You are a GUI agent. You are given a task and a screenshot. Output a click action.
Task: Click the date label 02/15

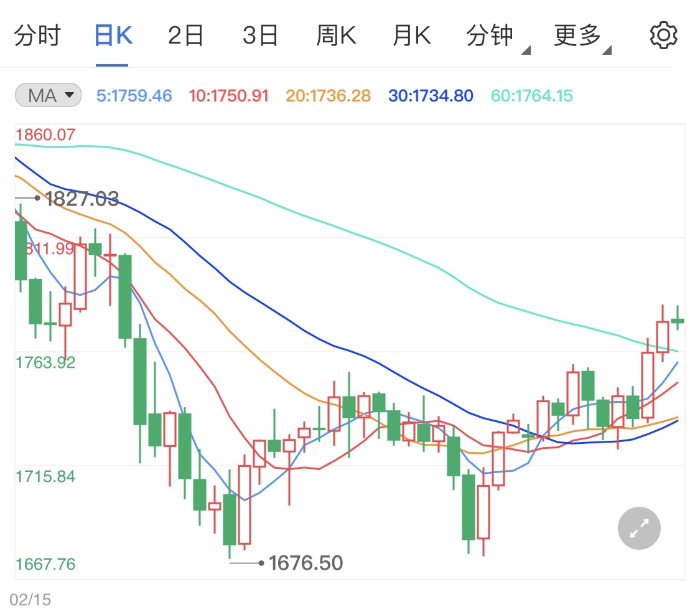pos(30,600)
